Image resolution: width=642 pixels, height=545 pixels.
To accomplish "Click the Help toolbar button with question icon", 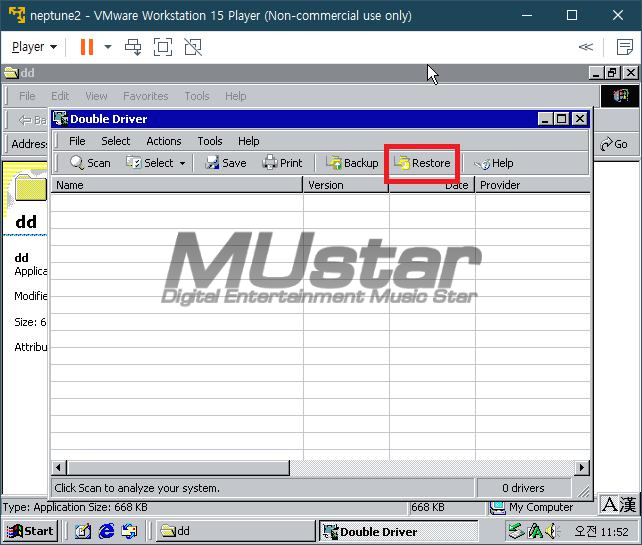I will (493, 163).
